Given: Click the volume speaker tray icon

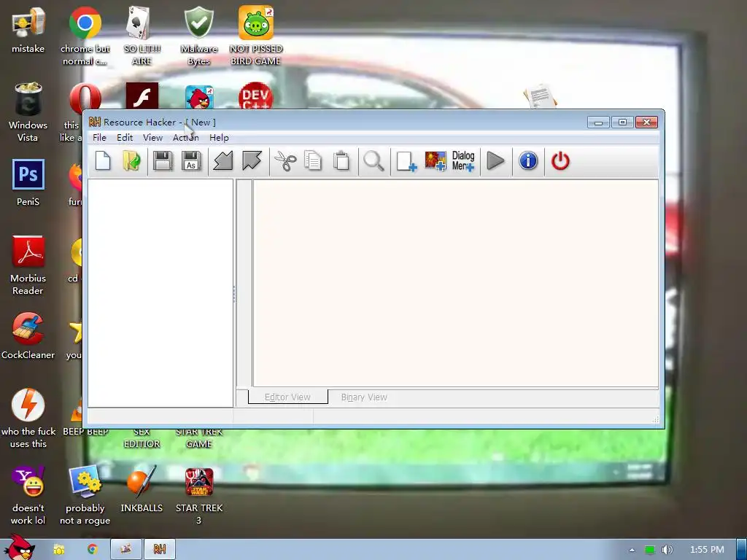Looking at the screenshot, I should pos(667,550).
